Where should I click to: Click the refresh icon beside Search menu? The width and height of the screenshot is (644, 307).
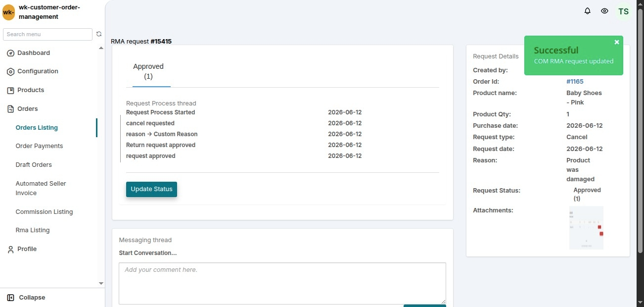coord(99,34)
